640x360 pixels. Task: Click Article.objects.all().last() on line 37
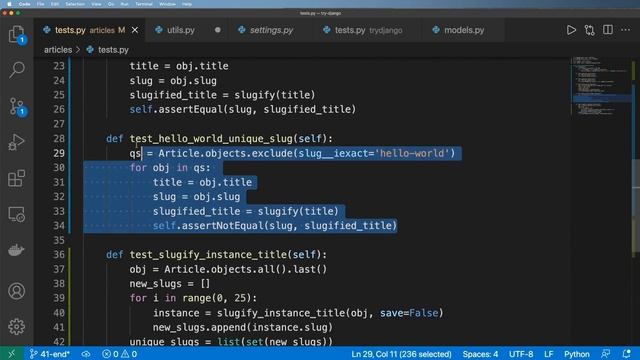[245, 269]
